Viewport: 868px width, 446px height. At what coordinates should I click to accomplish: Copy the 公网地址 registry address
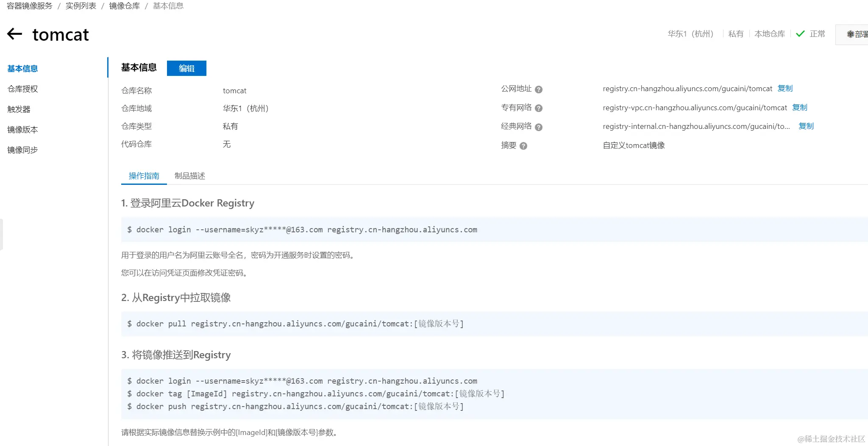coord(785,88)
